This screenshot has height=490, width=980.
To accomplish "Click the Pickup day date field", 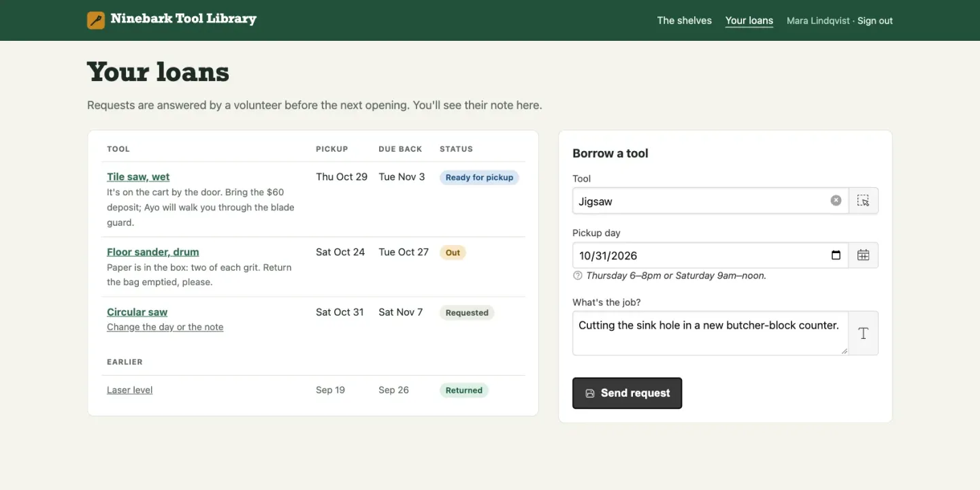I will (710, 255).
